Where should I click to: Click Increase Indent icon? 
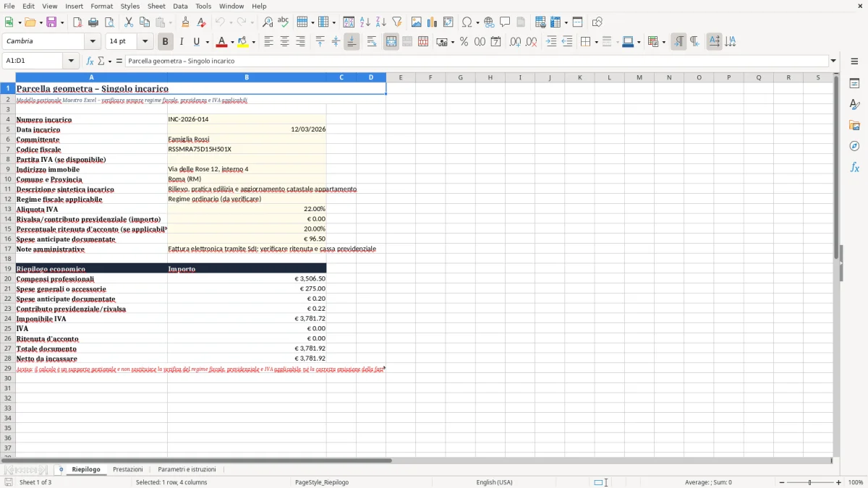tap(551, 42)
